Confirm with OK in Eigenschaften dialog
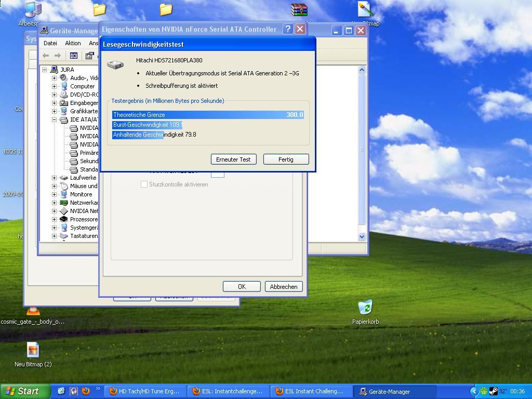This screenshot has width=532, height=399. click(242, 287)
